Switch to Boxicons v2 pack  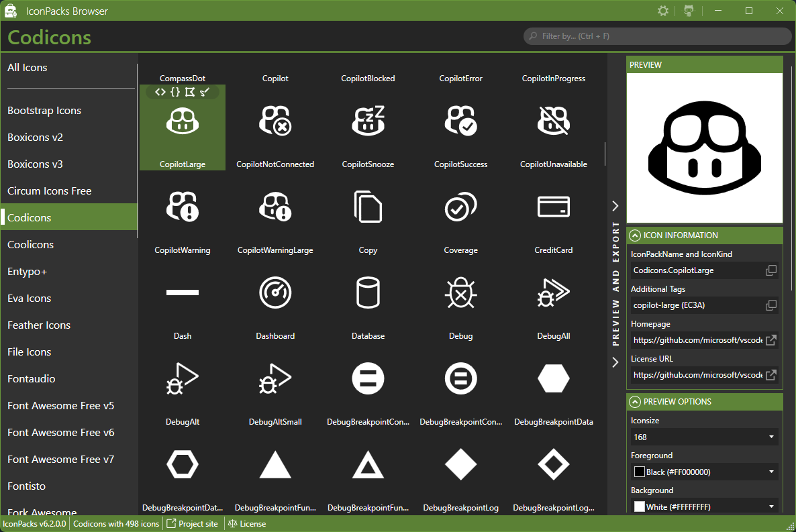68,138
